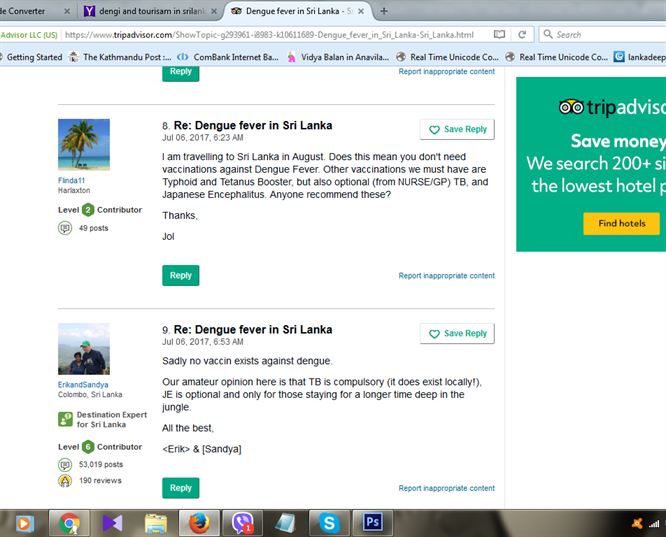The image size is (666, 537).
Task: Click Find hotels in the TripAdvisor ad
Action: pyautogui.click(x=621, y=223)
